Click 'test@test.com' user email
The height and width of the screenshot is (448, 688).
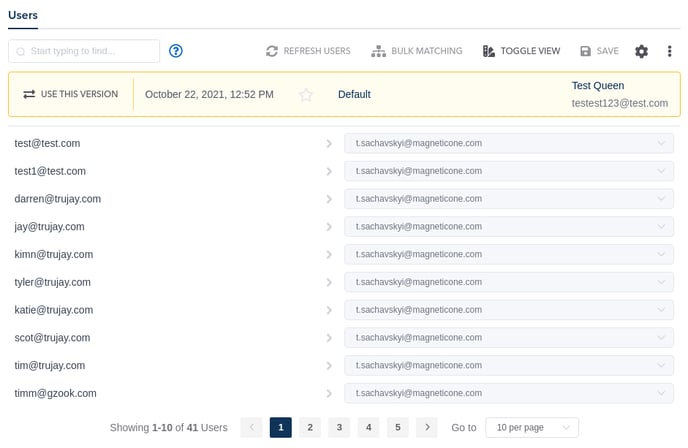click(47, 143)
